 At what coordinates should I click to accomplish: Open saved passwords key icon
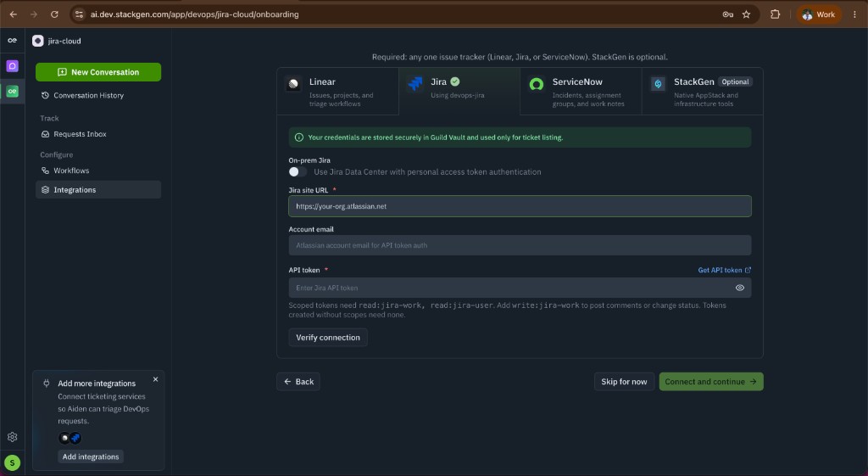click(x=728, y=14)
